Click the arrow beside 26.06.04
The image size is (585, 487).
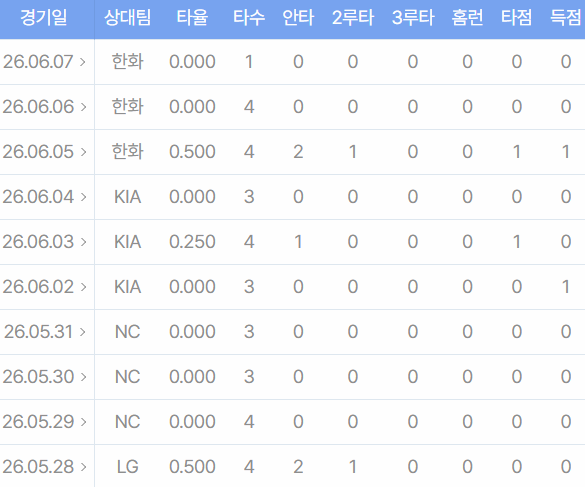pos(83,197)
